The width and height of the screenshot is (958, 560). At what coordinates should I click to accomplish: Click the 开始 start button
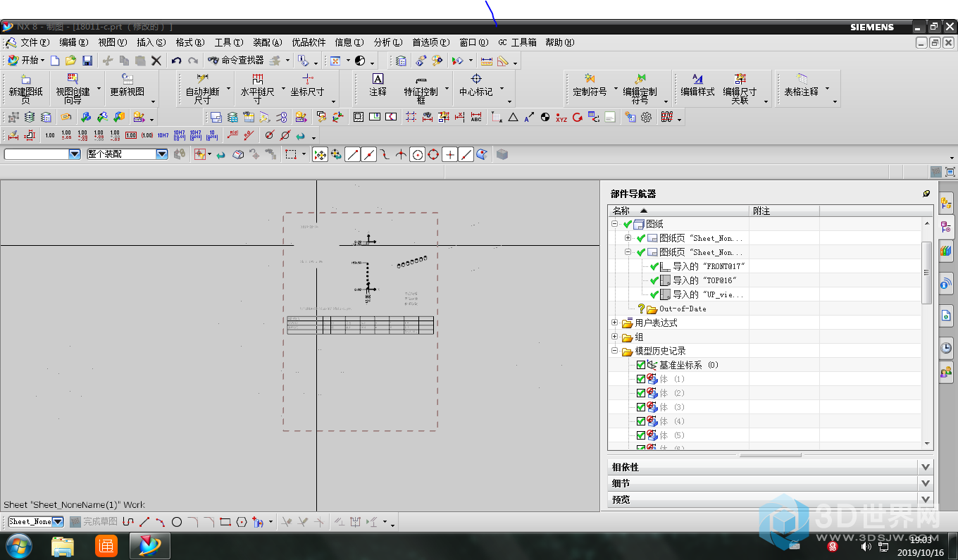25,61
